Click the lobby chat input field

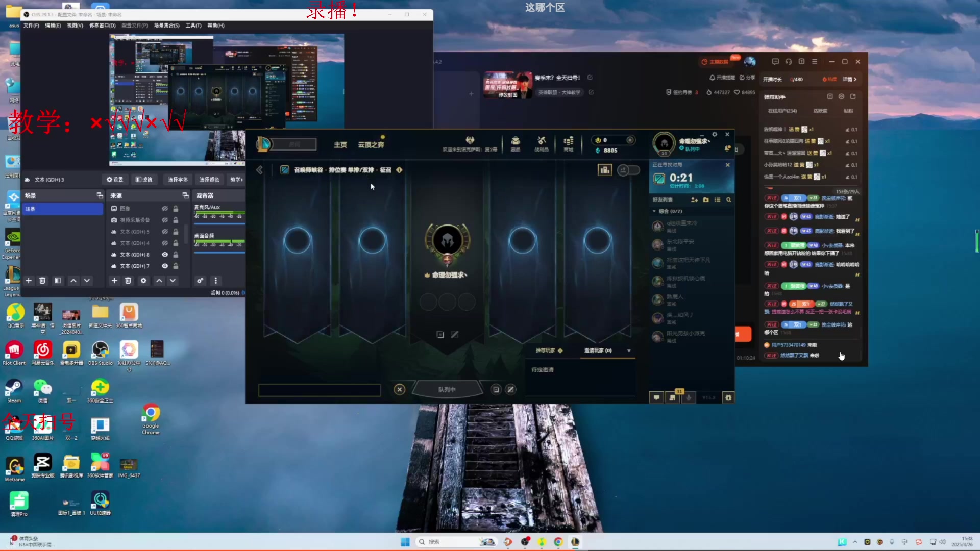pyautogui.click(x=320, y=390)
